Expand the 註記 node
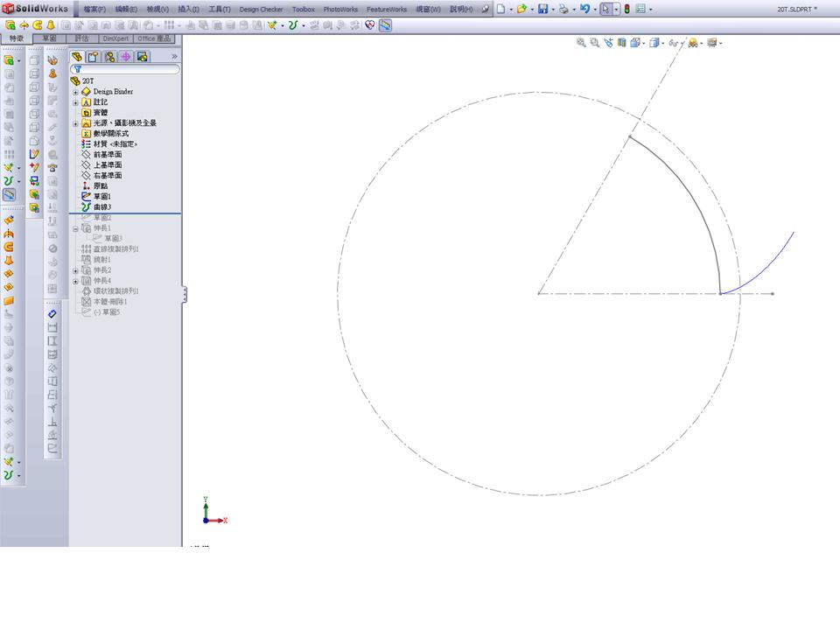The height and width of the screenshot is (630, 840). [x=75, y=102]
